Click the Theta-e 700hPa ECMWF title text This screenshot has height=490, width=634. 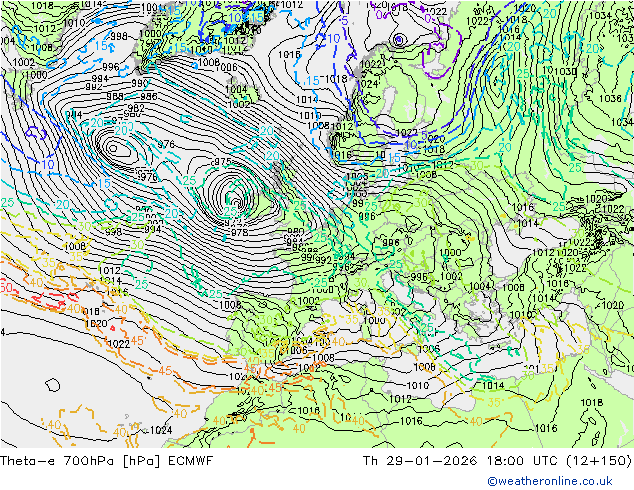pyautogui.click(x=106, y=460)
